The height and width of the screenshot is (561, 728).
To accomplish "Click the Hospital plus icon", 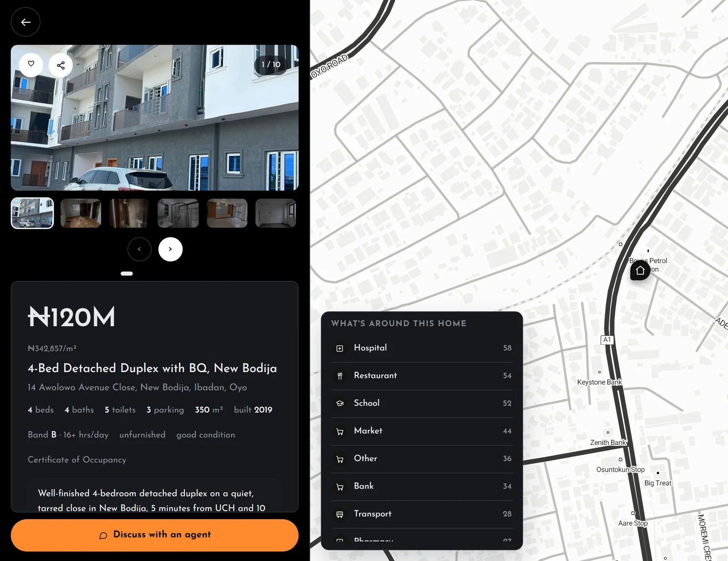I will click(339, 348).
